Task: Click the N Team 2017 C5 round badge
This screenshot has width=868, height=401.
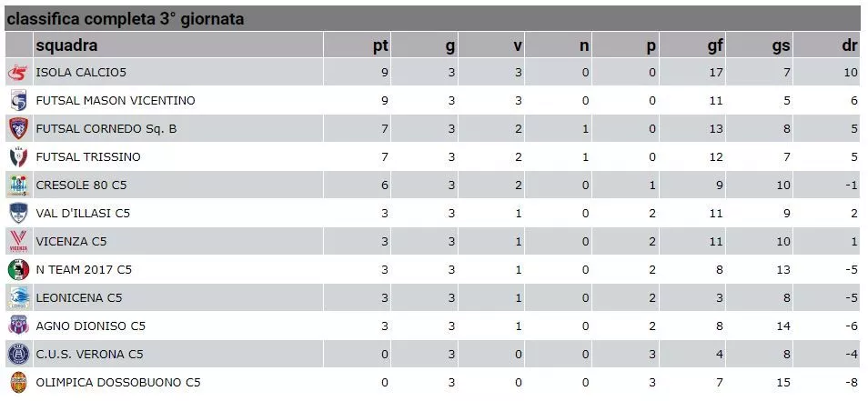Action: 18,270
